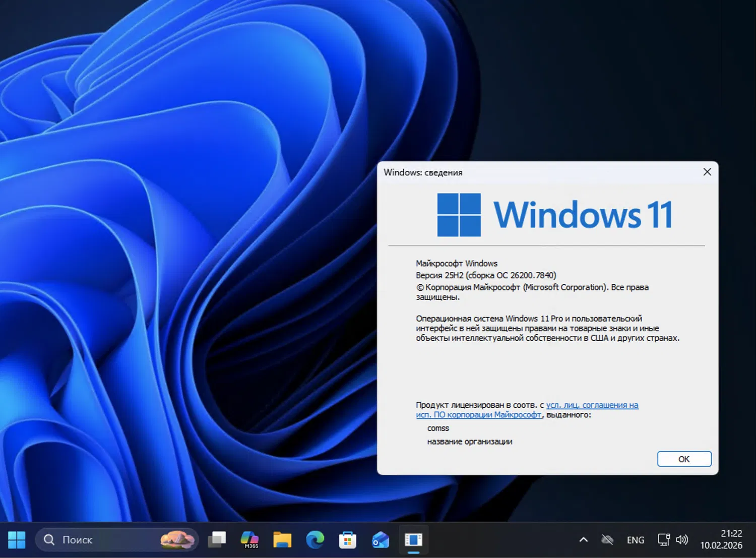Click inside the Поиск search field
Viewport: 756px width, 558px height.
point(101,539)
